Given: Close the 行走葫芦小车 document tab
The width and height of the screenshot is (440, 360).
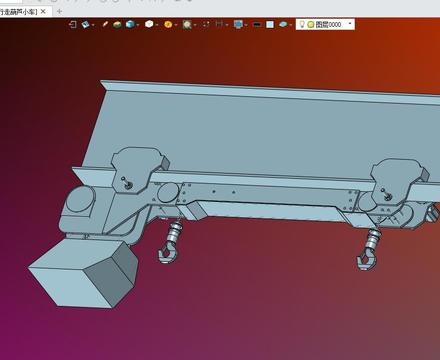Looking at the screenshot, I should tap(43, 12).
